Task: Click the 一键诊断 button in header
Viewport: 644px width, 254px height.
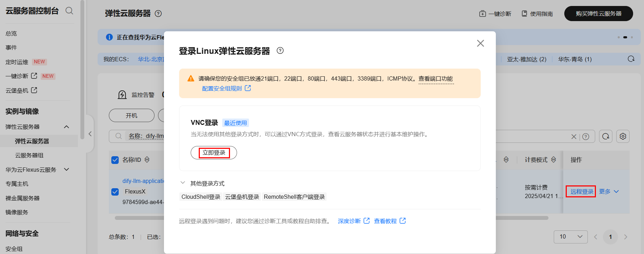Action: point(495,14)
